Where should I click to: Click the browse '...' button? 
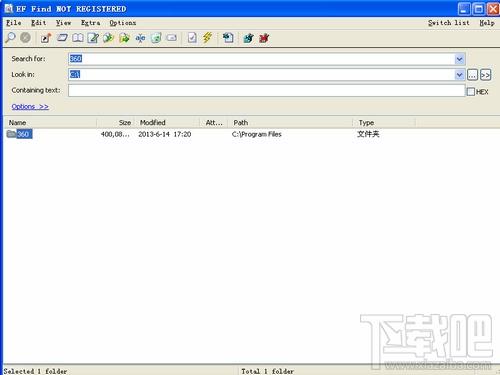[x=472, y=75]
